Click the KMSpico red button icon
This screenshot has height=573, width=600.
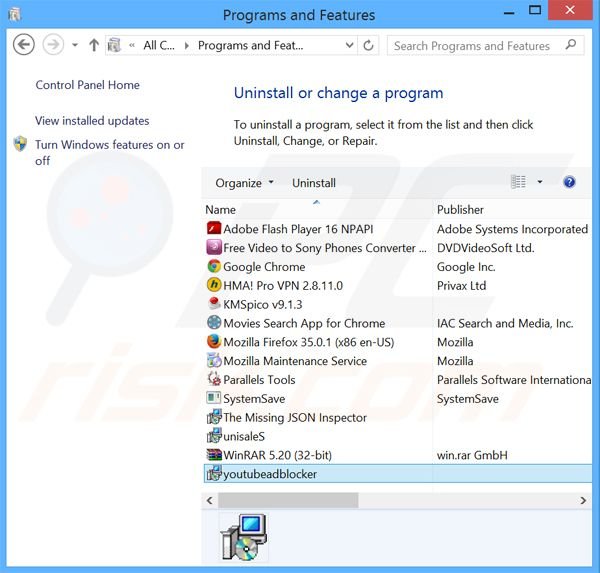(214, 304)
